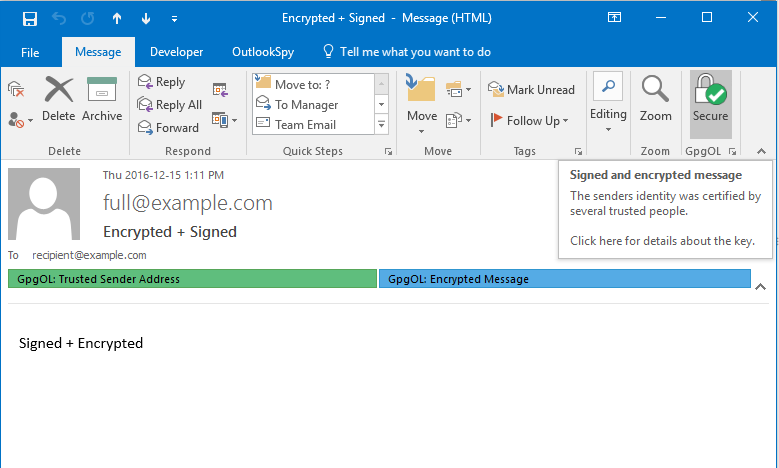Archive this message
Image resolution: width=779 pixels, height=468 pixels.
pyautogui.click(x=102, y=99)
